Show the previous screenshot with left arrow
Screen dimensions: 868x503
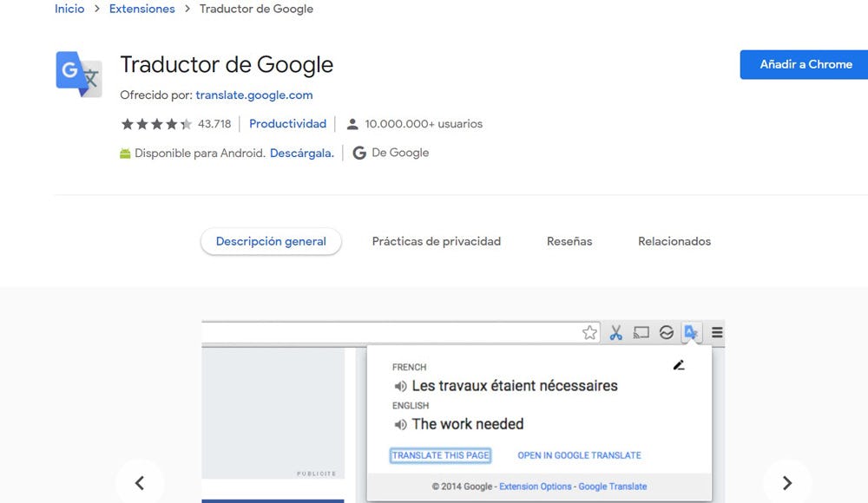139,483
